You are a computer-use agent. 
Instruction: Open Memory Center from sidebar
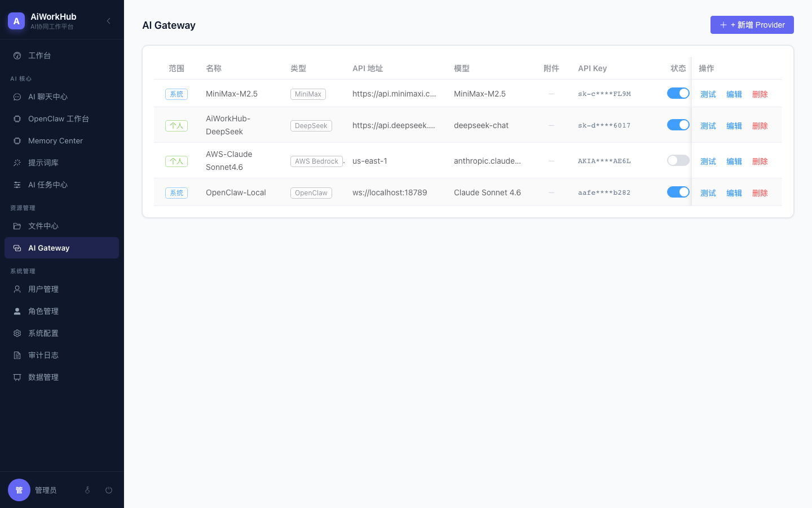coord(62,141)
